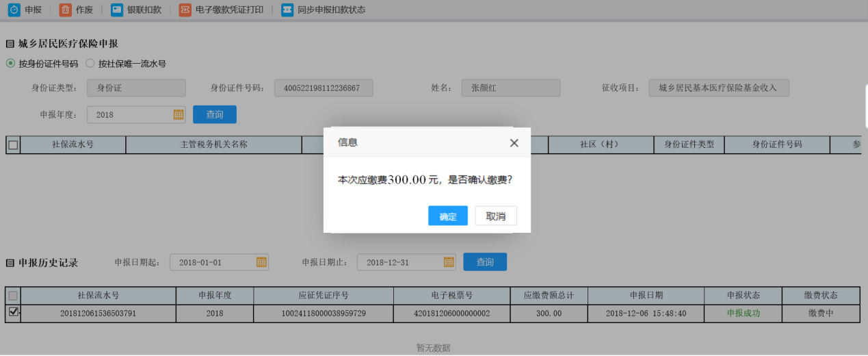Select 按身份证件号码 radio option
Viewport: 868px width, 356px height.
pos(10,64)
